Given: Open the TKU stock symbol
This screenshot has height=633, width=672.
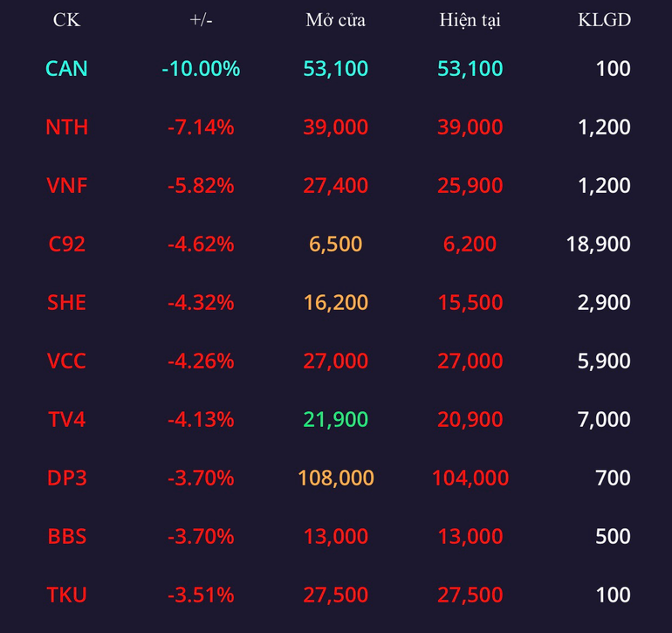Looking at the screenshot, I should (66, 595).
